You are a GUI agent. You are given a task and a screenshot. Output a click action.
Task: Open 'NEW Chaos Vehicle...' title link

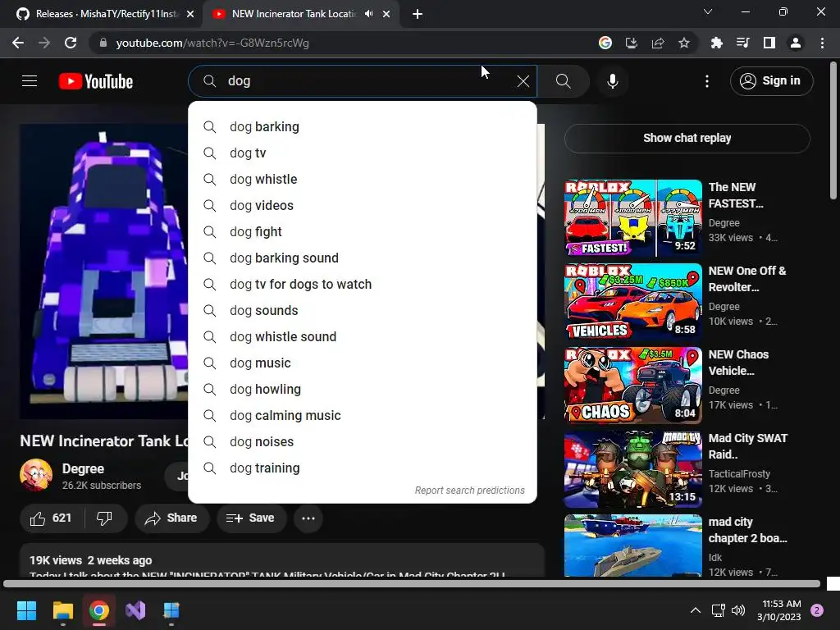point(738,363)
